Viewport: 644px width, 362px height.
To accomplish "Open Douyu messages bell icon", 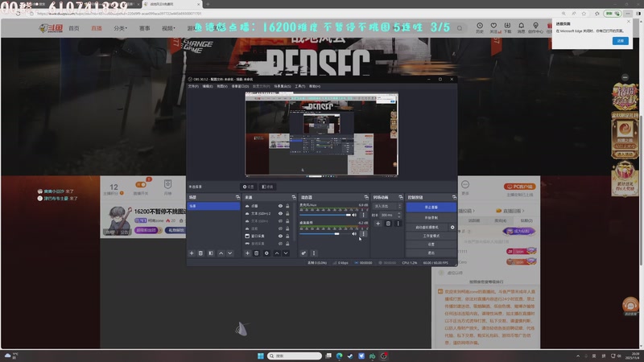I will click(x=521, y=27).
